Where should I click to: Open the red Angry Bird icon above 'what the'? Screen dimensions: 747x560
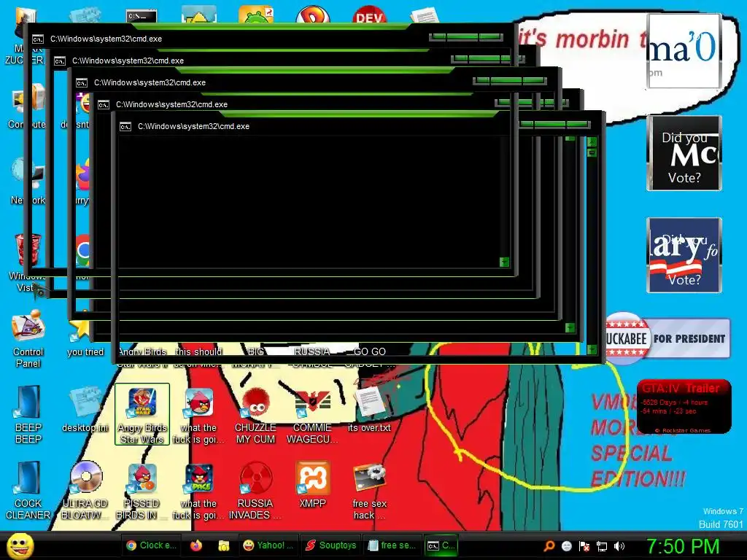(198, 414)
